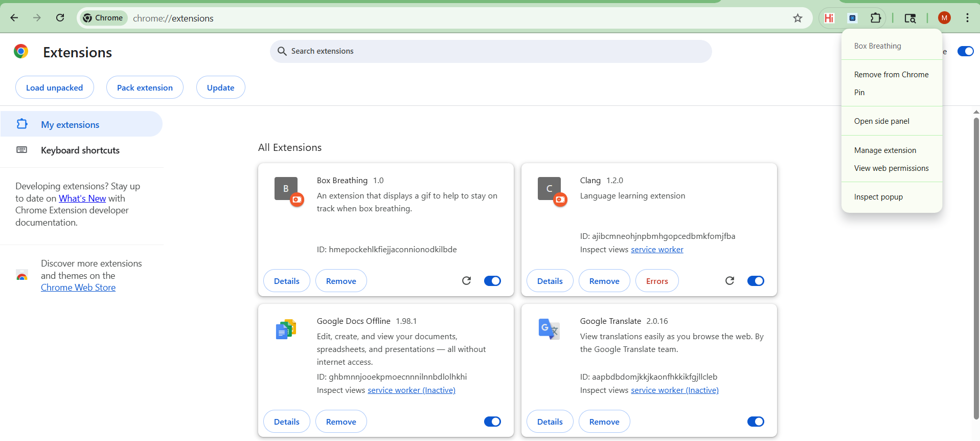Viewport: 980px width, 441px height.
Task: Click the Google Translate extension icon
Action: 549,329
